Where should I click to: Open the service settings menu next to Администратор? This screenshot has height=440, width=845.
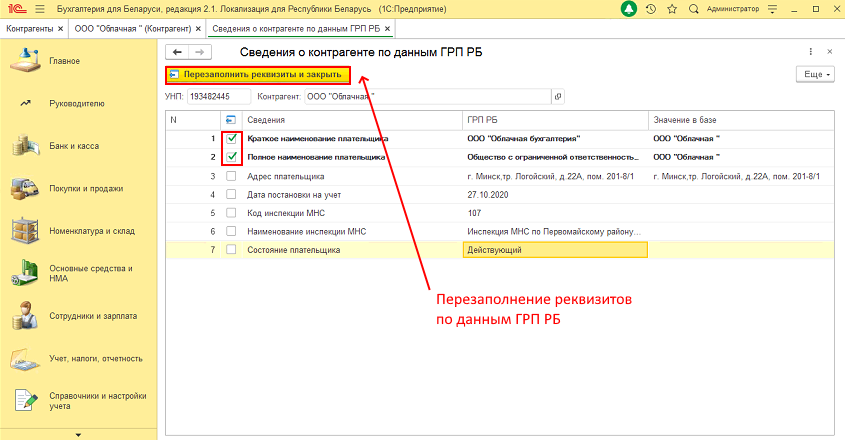(x=772, y=9)
